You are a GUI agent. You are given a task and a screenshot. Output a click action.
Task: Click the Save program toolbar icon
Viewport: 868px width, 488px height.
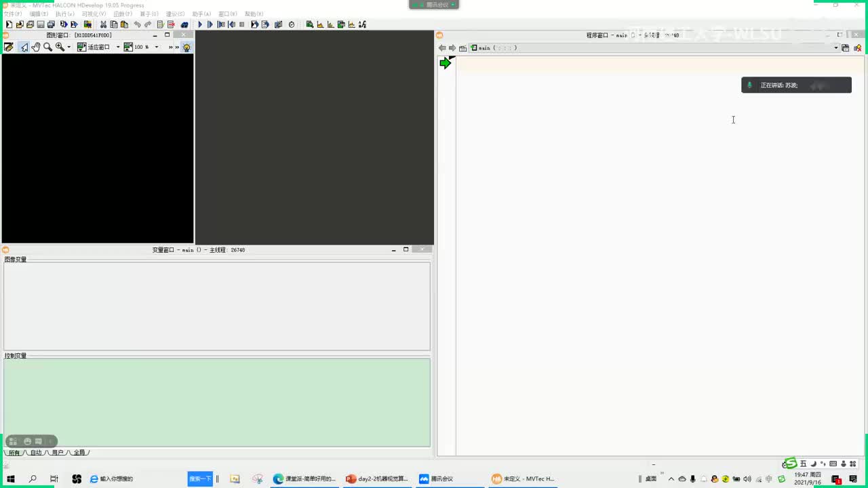[x=40, y=24]
